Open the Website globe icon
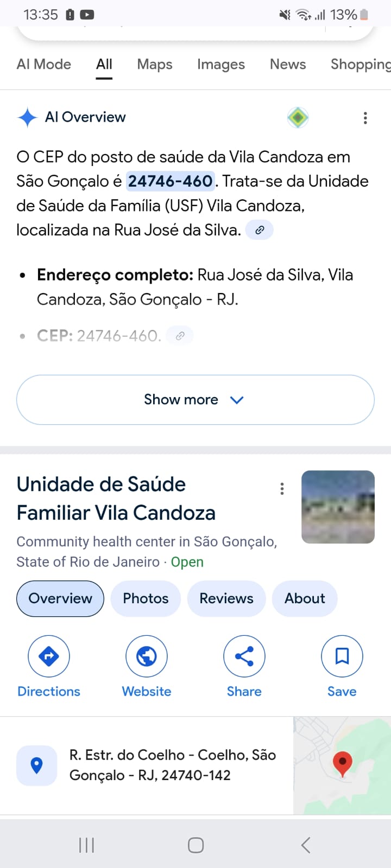The image size is (391, 868). click(147, 656)
